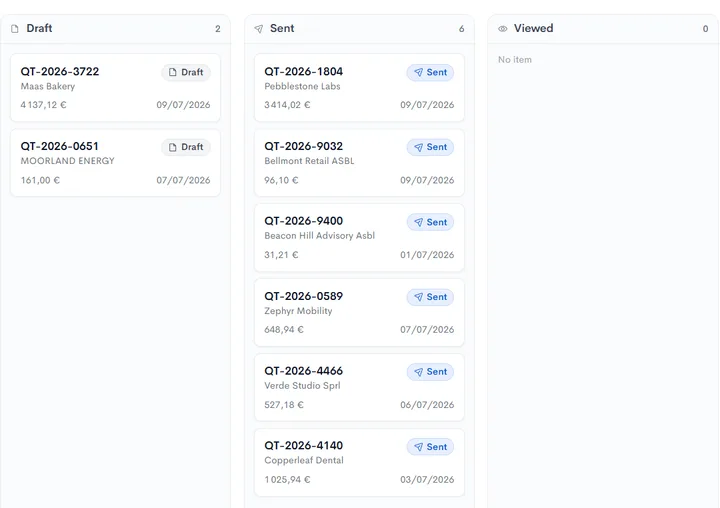Click the Draft badge on QT-2026-3722
Screen dimensions: 720x508
[186, 73]
